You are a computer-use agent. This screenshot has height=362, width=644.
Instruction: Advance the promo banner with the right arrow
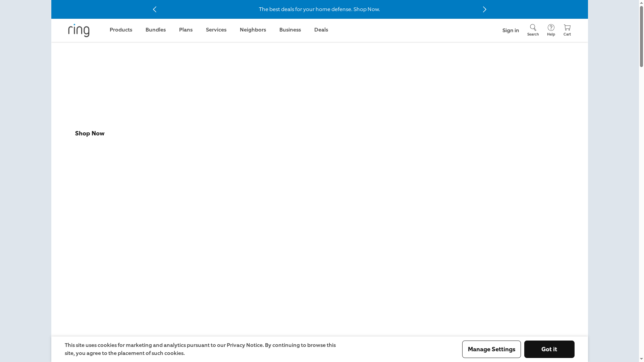(x=484, y=9)
